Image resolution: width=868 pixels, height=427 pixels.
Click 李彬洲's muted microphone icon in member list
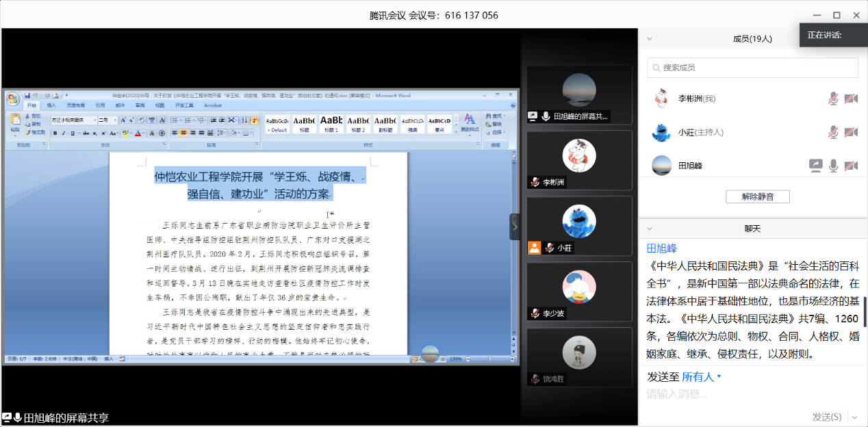[x=832, y=99]
